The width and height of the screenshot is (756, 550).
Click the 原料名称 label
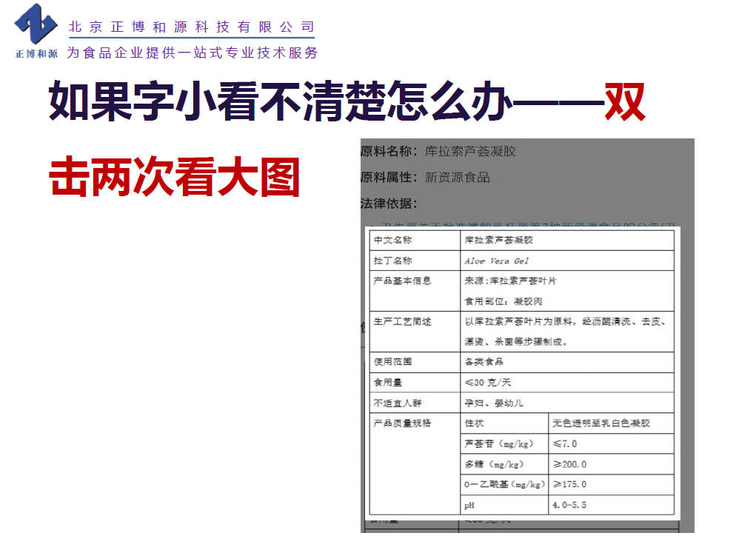coord(389,151)
